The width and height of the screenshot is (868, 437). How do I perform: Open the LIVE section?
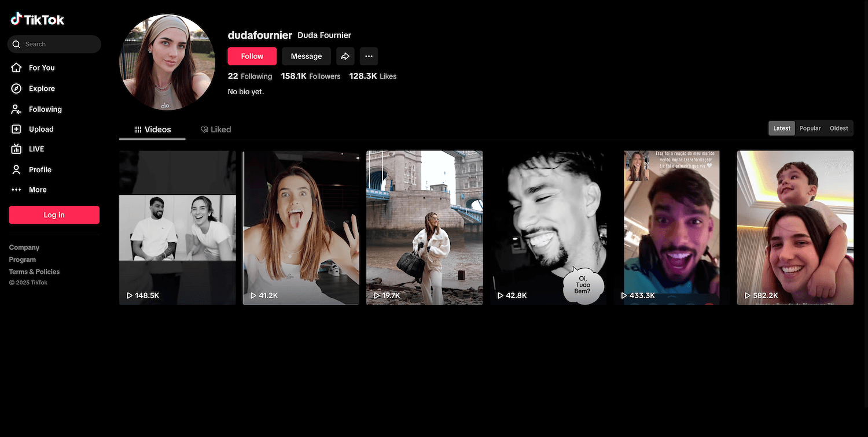(36, 149)
